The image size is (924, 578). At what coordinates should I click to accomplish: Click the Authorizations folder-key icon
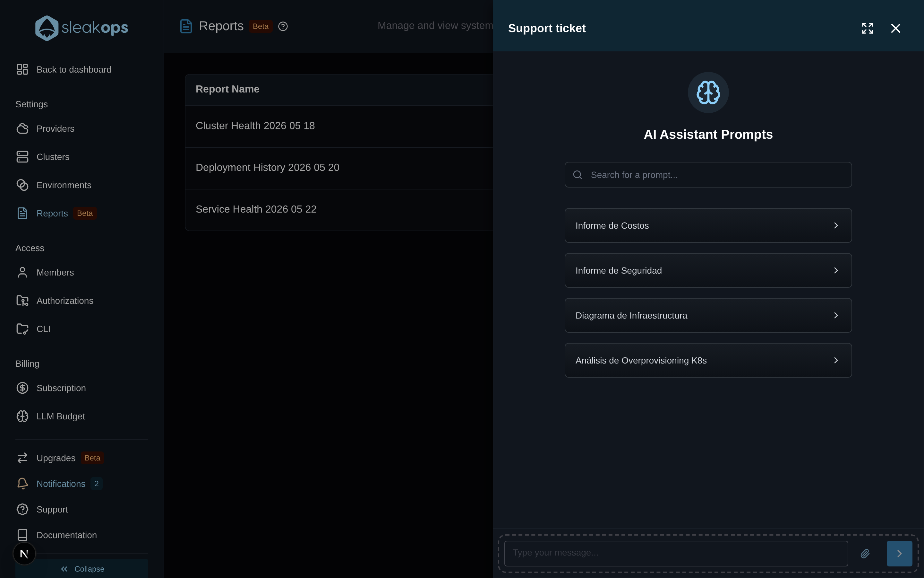point(22,301)
